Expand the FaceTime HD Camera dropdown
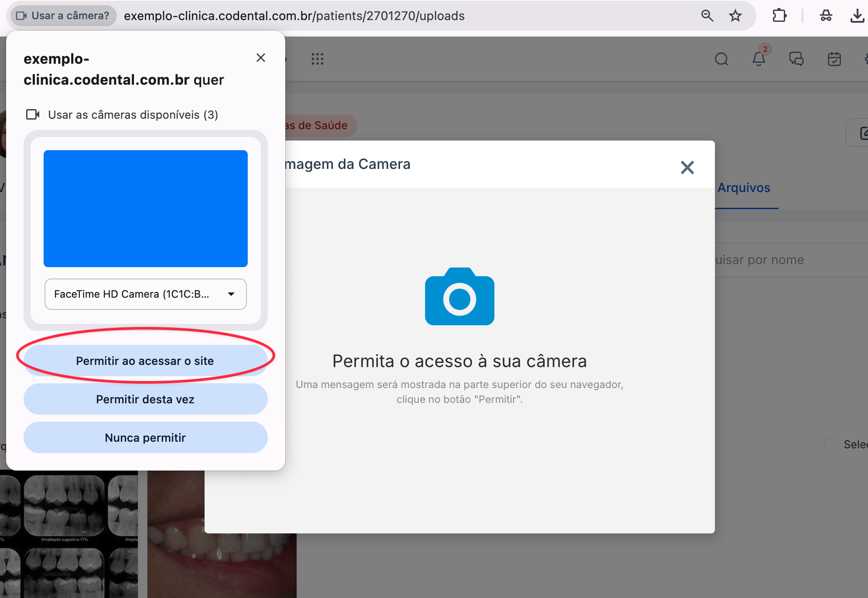 (x=145, y=294)
